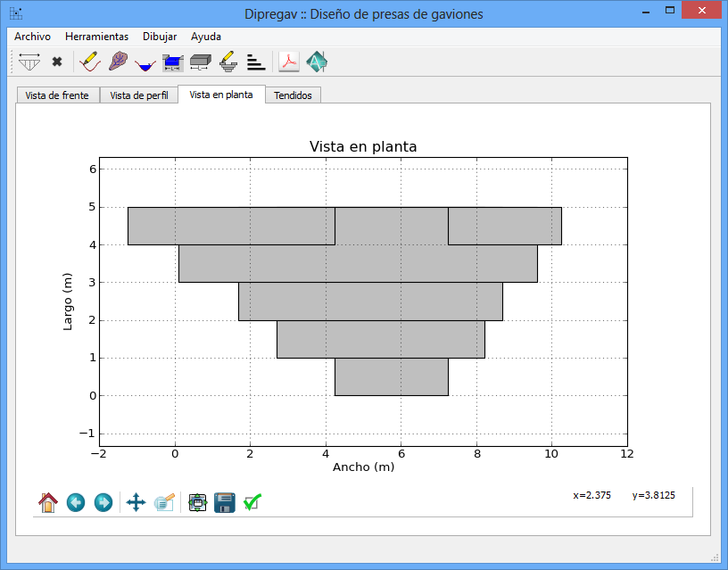Image resolution: width=728 pixels, height=570 pixels.
Task: Click the blue spillway dimensions icon
Action: pos(173,62)
